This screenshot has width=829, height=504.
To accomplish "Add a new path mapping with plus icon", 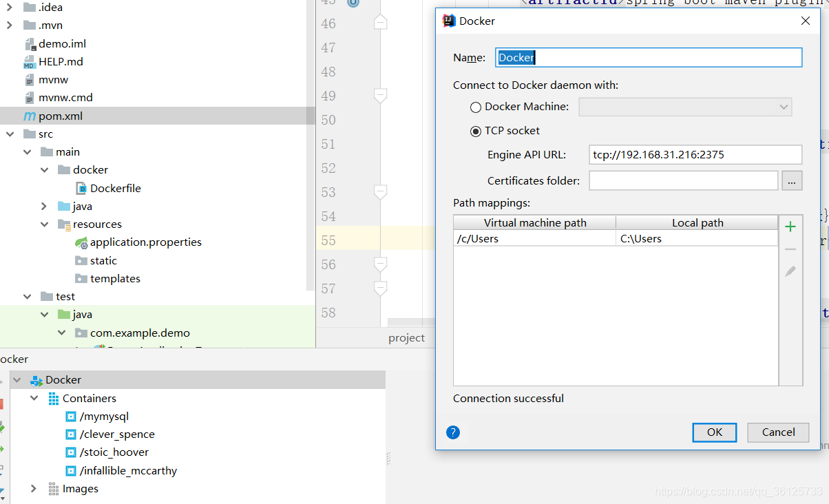I will coord(790,227).
